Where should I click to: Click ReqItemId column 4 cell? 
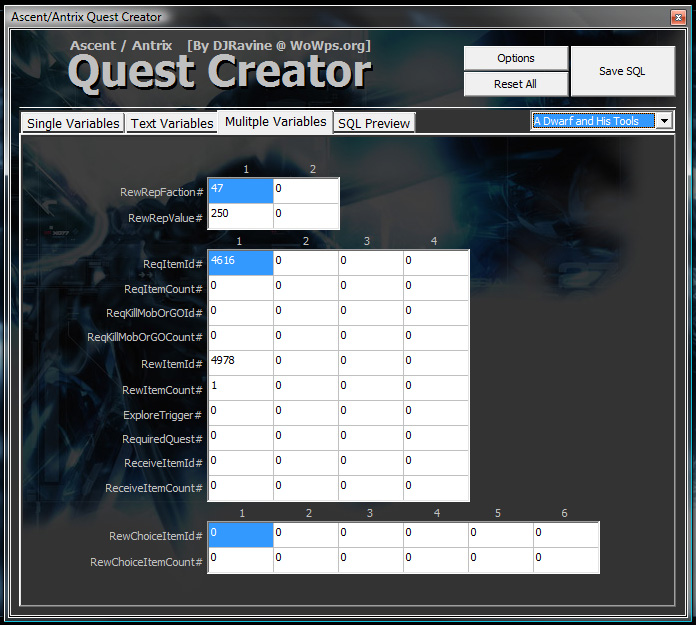[x=436, y=263]
